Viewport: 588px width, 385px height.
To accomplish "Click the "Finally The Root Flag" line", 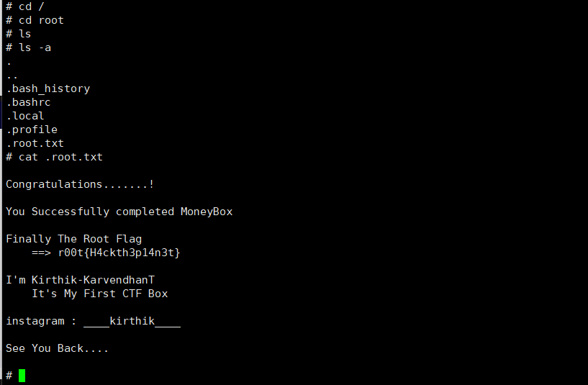I will click(x=74, y=239).
